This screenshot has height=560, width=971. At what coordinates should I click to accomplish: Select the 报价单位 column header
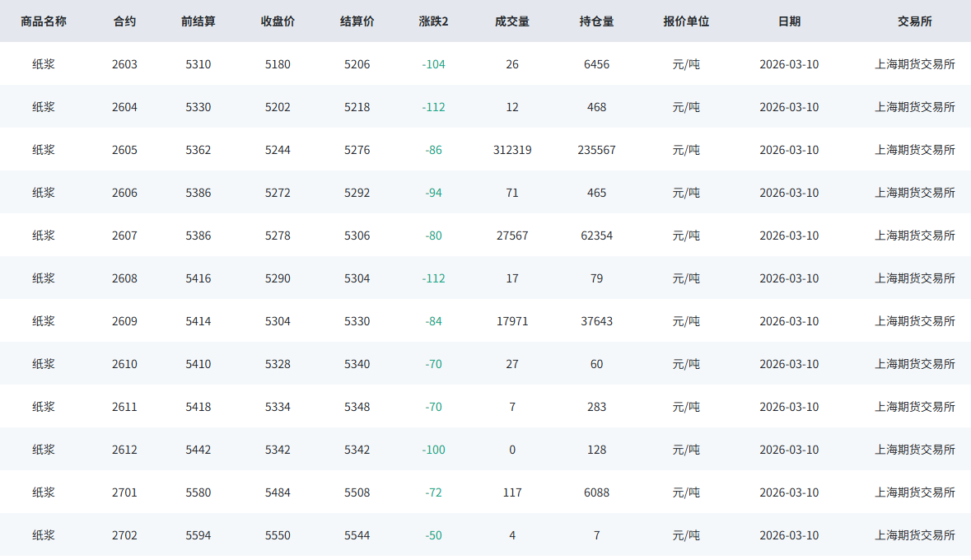[x=686, y=21]
